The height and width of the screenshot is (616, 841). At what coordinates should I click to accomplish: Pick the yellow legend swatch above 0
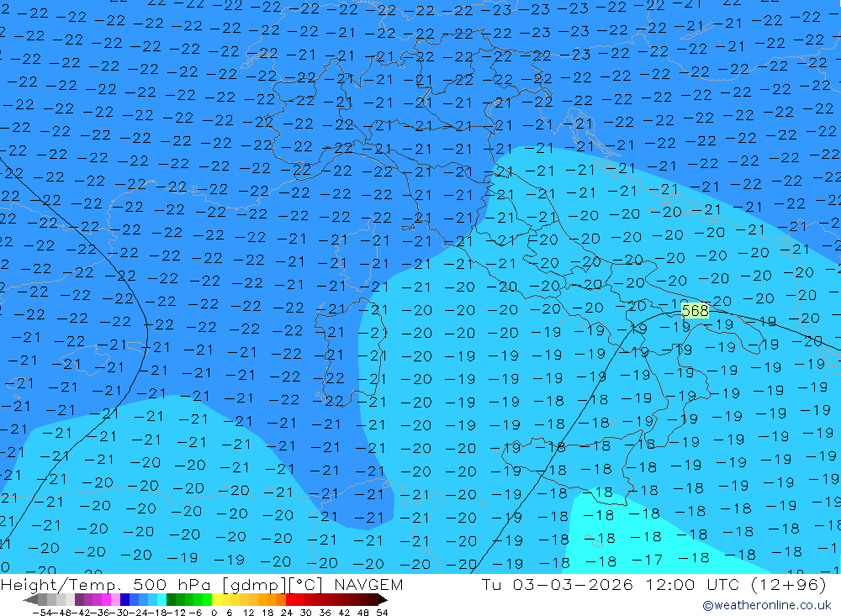coord(216,600)
